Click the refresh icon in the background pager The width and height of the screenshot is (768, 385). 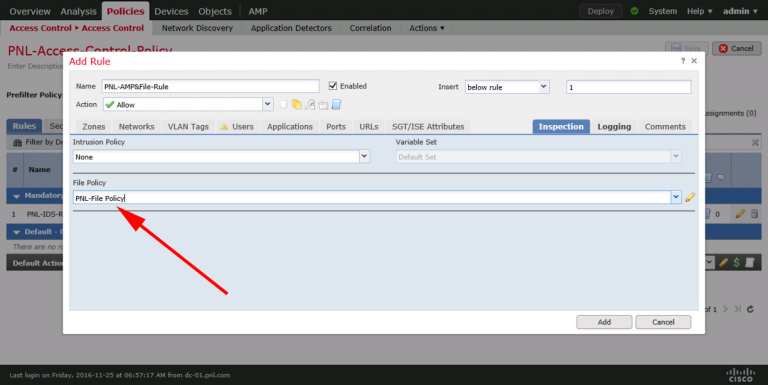750,309
